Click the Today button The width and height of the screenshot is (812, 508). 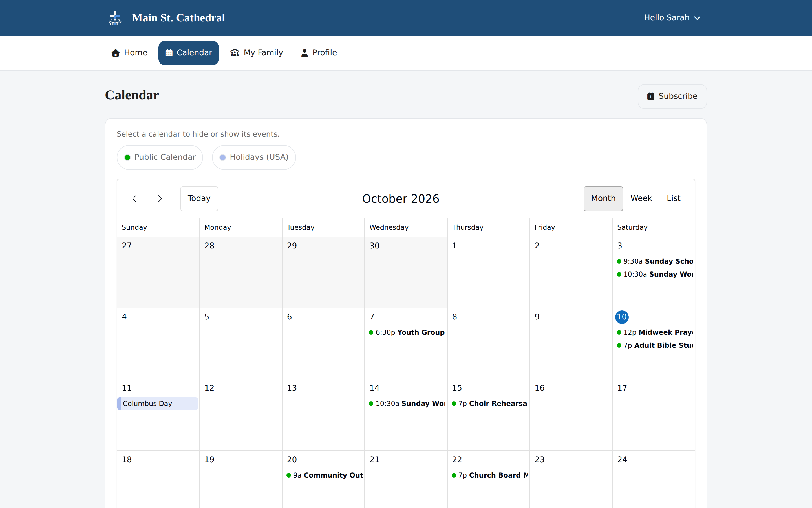199,199
